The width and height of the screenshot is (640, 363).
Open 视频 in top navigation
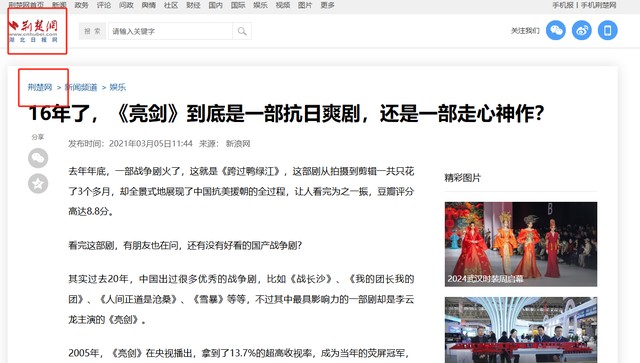coord(282,5)
